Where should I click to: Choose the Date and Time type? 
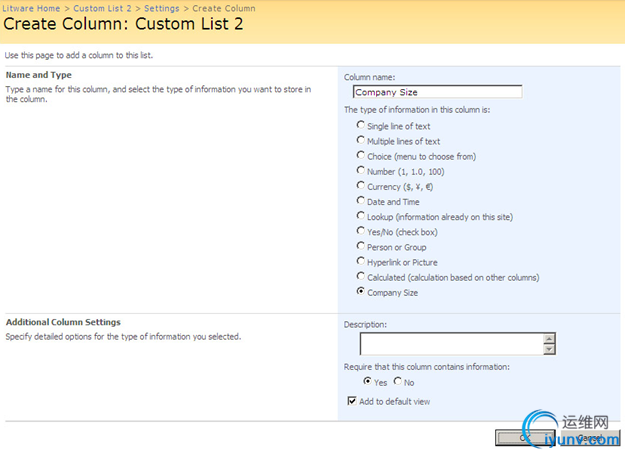point(361,201)
